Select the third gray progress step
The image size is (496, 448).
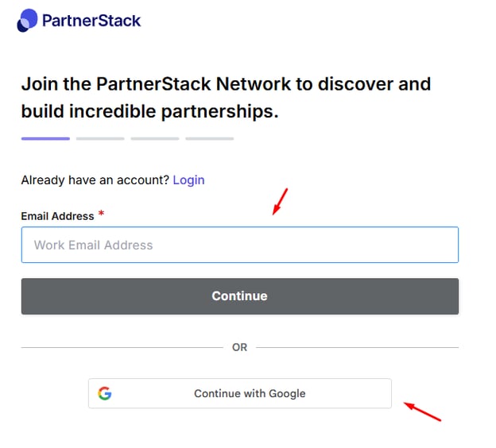pyautogui.click(x=155, y=138)
